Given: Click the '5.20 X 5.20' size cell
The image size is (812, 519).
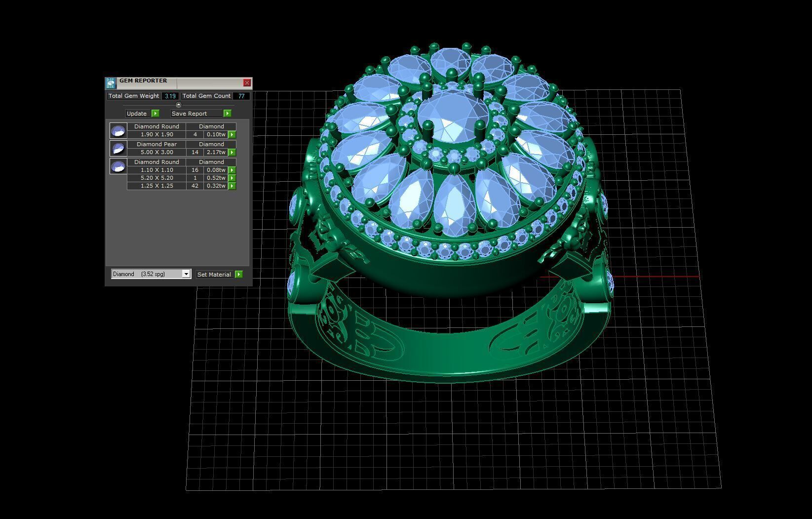Looking at the screenshot, I should pyautogui.click(x=157, y=178).
